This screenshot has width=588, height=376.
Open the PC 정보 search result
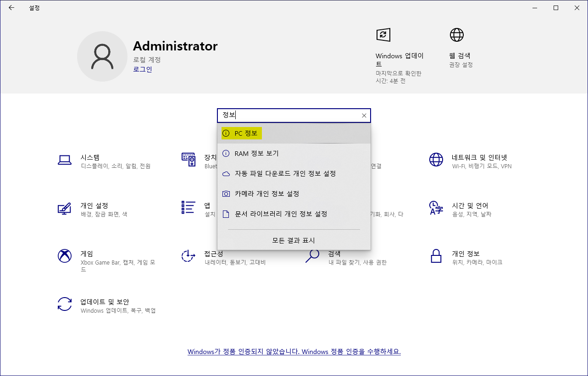click(294, 133)
